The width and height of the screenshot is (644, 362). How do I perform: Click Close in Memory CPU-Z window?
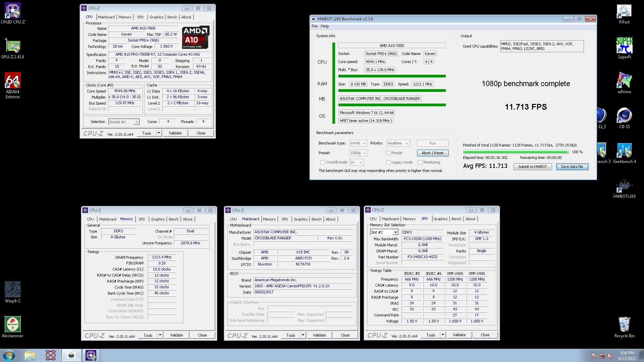[x=202, y=335]
